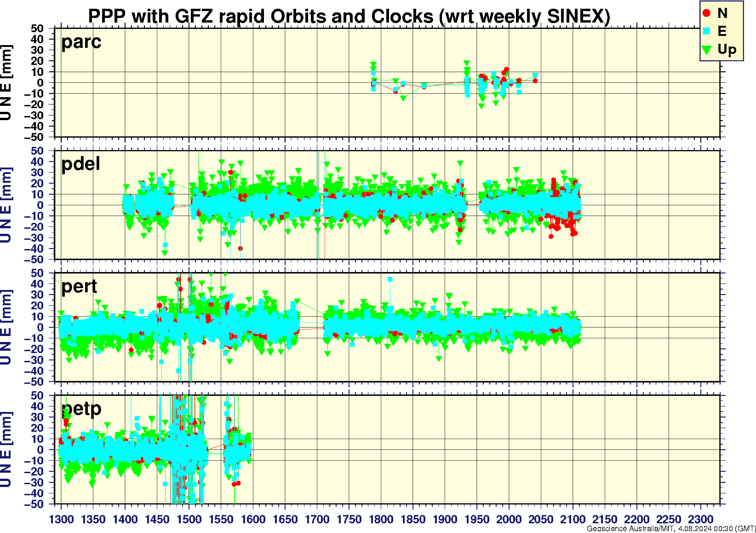Click the 'U N E [mm]' axis label of parc
The image size is (756, 533).
point(6,82)
